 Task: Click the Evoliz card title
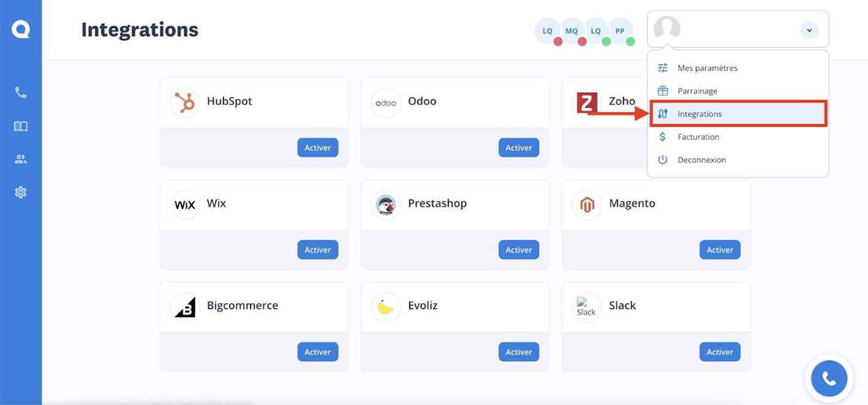423,305
